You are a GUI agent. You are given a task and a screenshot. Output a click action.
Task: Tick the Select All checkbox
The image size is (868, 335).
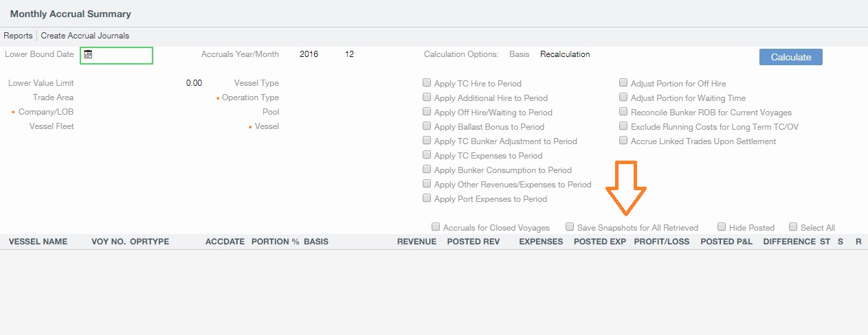pyautogui.click(x=793, y=227)
